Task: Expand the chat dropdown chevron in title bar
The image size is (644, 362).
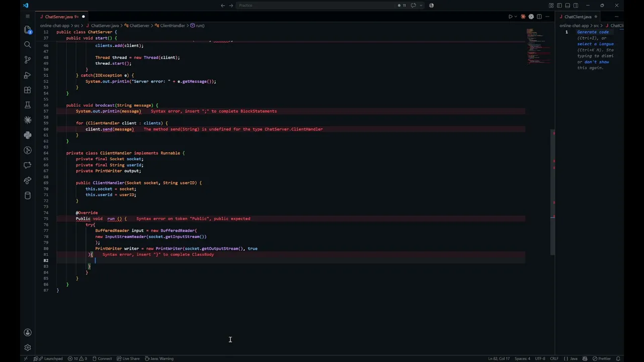Action: [x=420, y=6]
